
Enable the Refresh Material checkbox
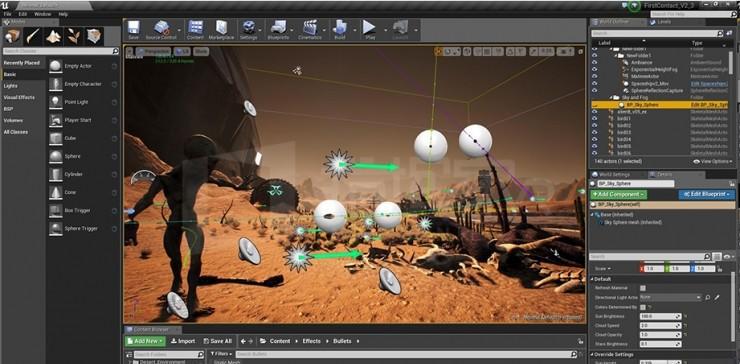643,288
